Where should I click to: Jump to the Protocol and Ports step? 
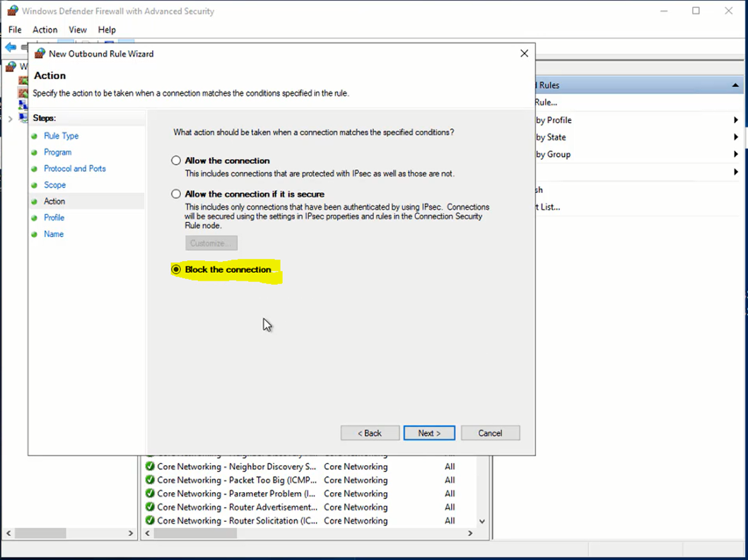click(x=75, y=168)
